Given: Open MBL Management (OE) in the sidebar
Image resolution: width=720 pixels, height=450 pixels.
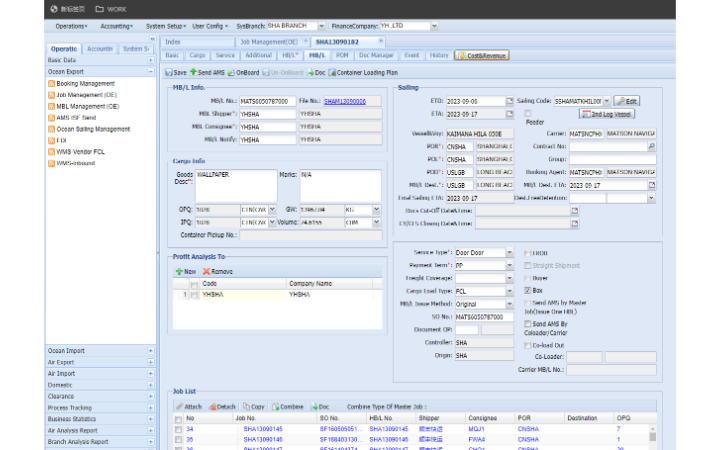Looking at the screenshot, I should pyautogui.click(x=88, y=107).
